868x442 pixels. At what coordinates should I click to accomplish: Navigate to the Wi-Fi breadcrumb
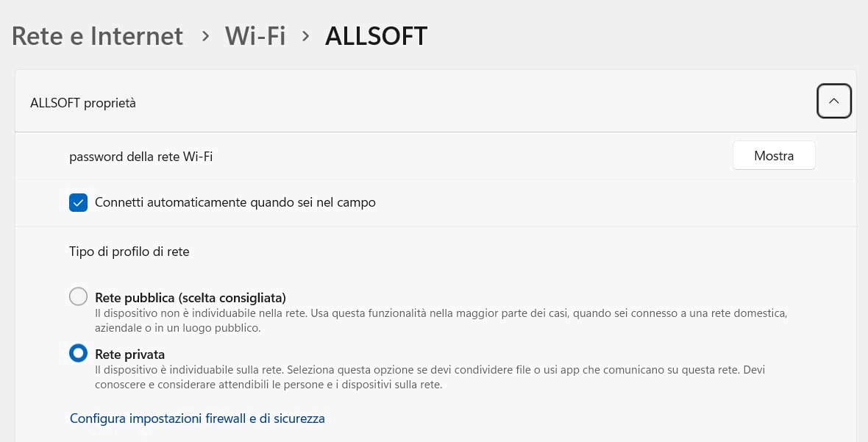point(255,36)
